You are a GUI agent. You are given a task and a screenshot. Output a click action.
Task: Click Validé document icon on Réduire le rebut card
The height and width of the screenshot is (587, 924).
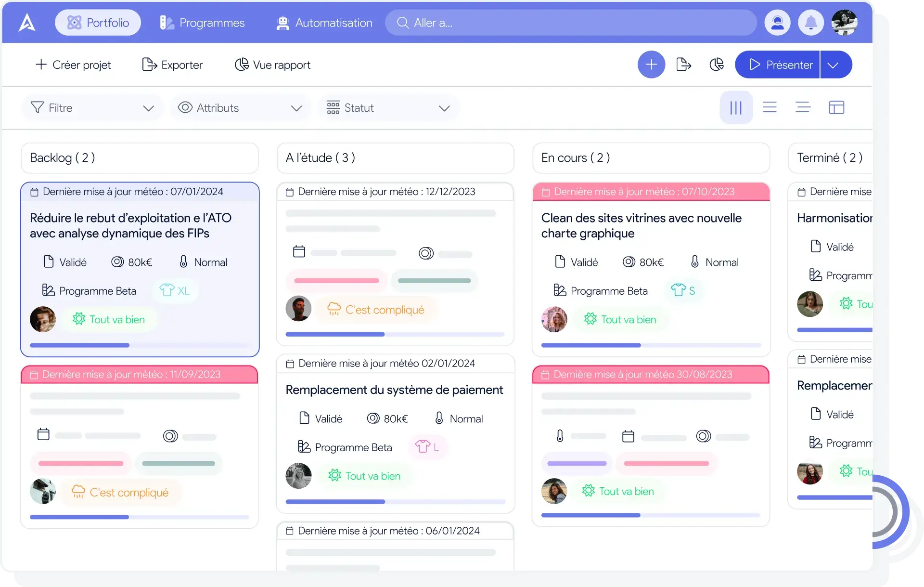[x=49, y=261]
